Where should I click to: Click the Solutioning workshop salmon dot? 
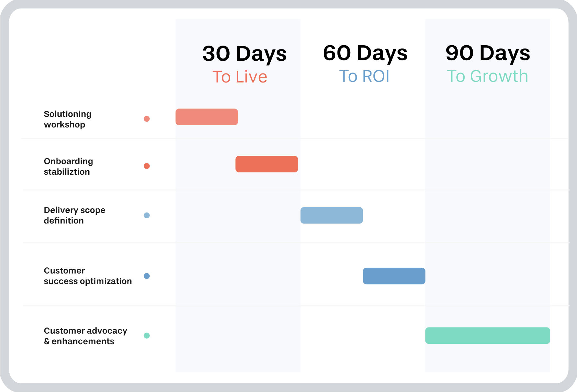(x=147, y=119)
